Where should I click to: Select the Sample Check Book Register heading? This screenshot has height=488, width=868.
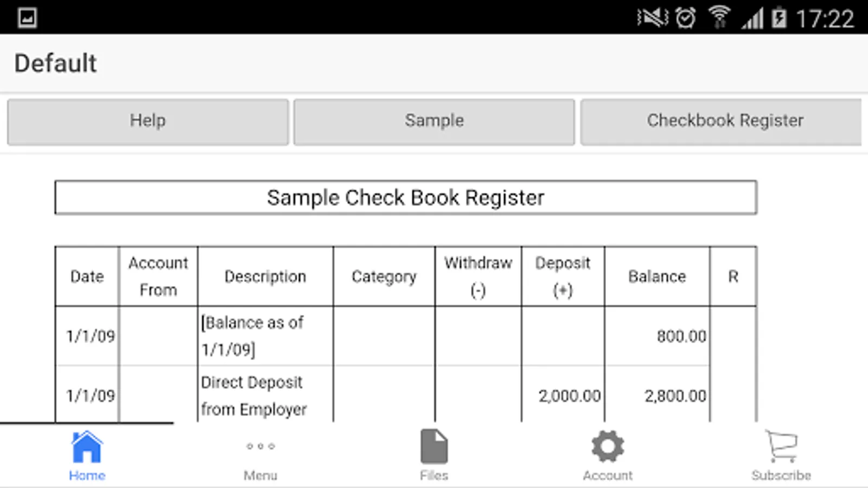[x=406, y=197]
